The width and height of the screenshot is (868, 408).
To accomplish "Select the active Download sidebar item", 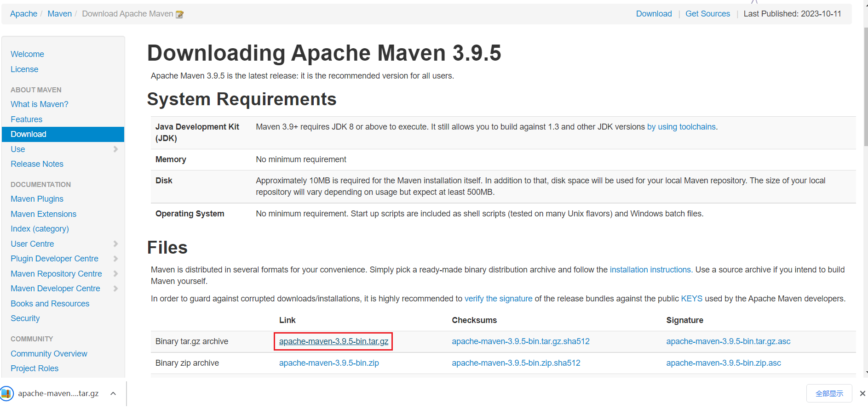I will [63, 134].
